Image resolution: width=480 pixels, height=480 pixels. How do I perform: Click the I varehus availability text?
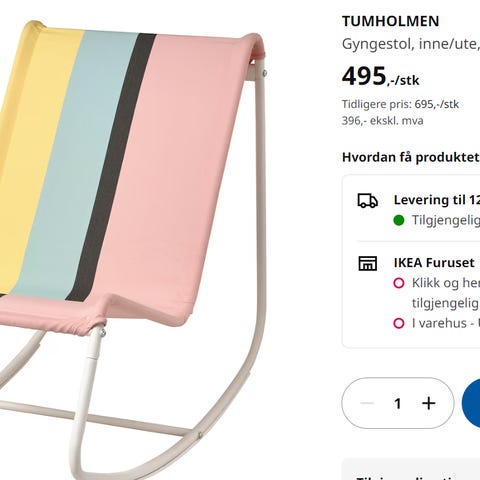(446, 323)
